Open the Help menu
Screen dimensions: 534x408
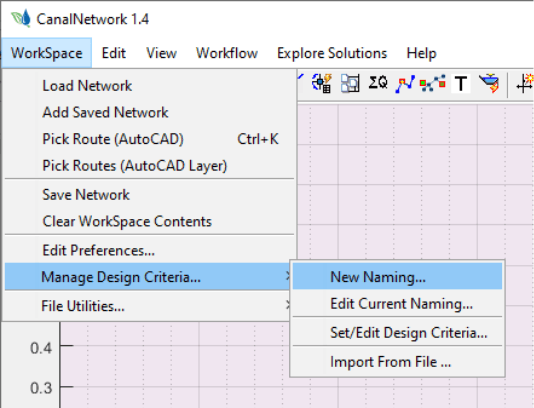[421, 53]
